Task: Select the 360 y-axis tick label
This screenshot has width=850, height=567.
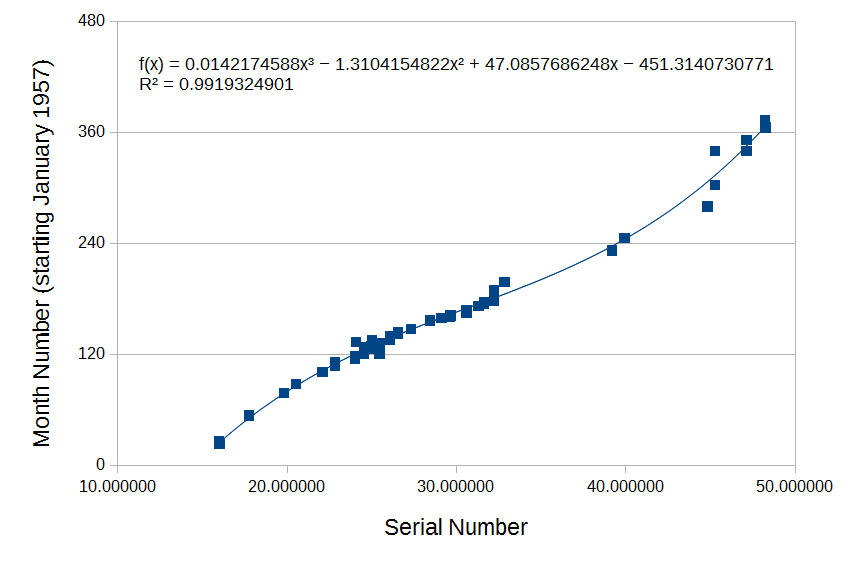Action: click(91, 132)
